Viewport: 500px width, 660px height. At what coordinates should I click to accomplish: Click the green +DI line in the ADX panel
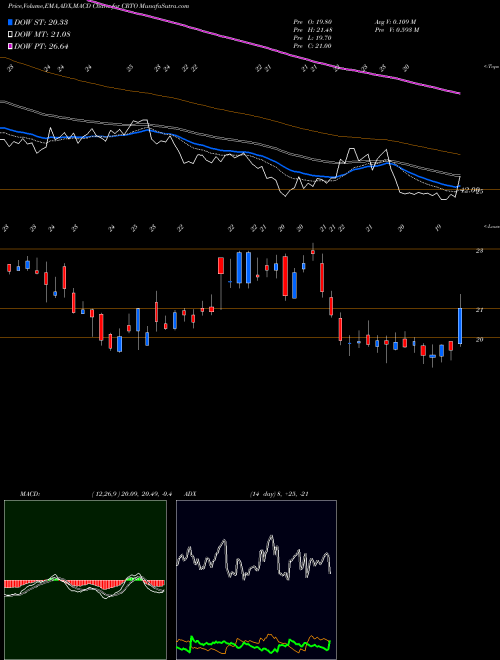tap(255, 644)
